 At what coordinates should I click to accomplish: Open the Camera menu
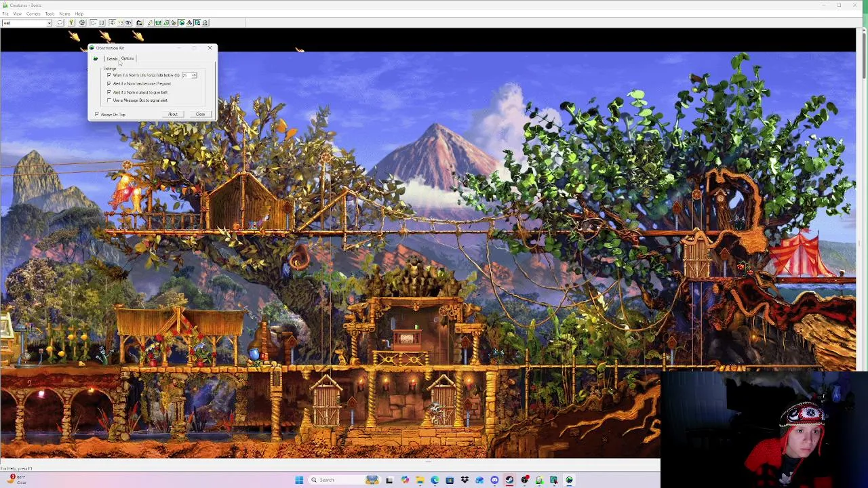tap(33, 14)
